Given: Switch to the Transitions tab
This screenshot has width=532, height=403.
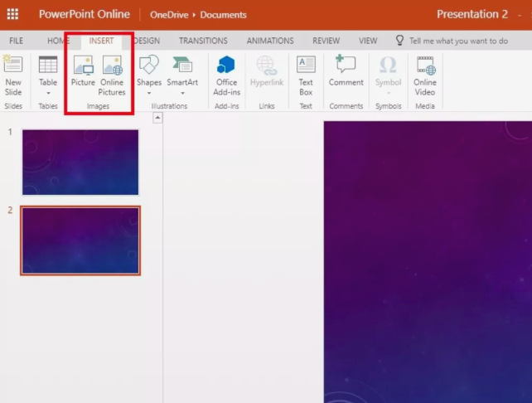Looking at the screenshot, I should coord(203,41).
